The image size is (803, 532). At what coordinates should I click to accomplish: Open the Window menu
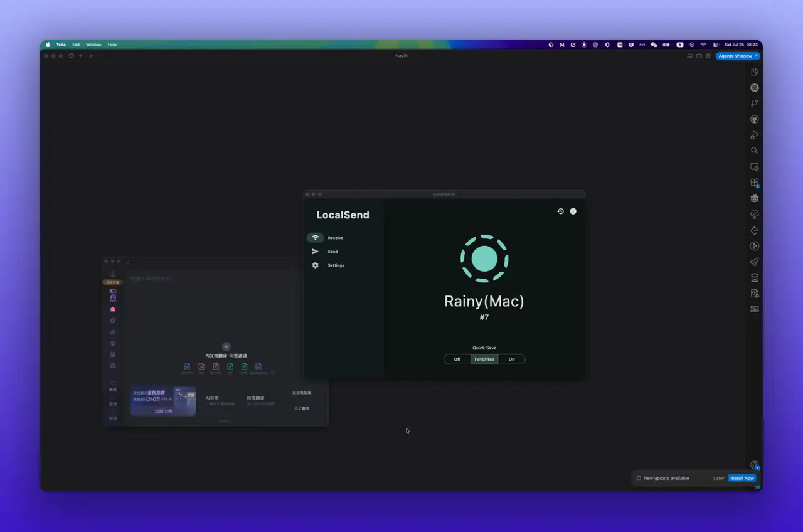pos(93,45)
